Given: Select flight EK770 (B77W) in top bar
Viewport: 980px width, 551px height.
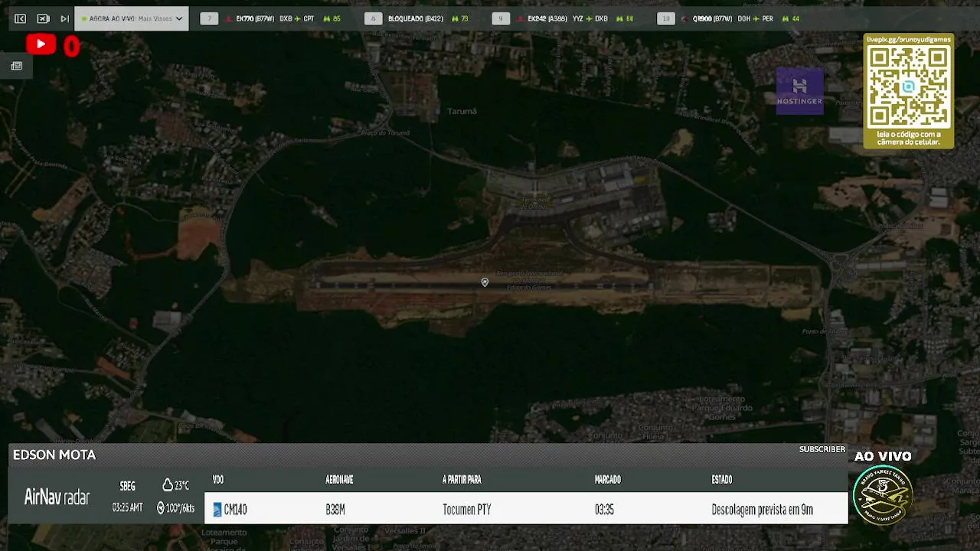Looking at the screenshot, I should 255,18.
